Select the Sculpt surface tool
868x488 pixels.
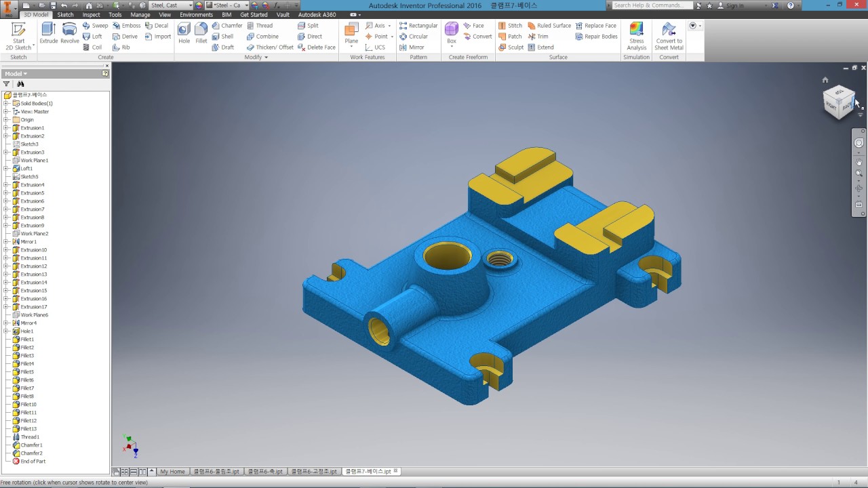click(x=511, y=47)
